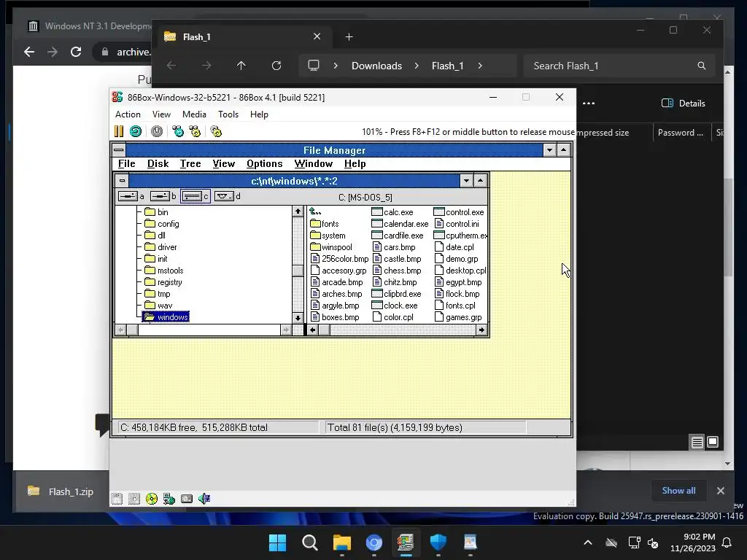Open 86Box View menu
Image resolution: width=747 pixels, height=560 pixels.
[x=161, y=114]
